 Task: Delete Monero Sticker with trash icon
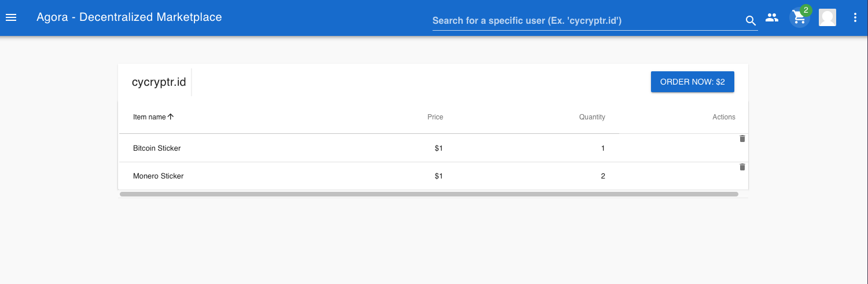coord(742,167)
